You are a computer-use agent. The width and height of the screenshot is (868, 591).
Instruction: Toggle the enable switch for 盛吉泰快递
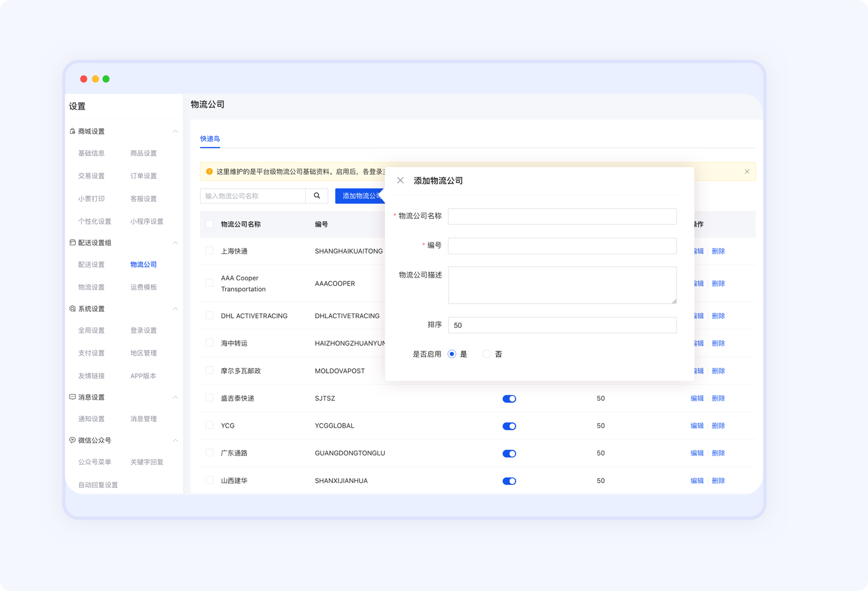509,399
